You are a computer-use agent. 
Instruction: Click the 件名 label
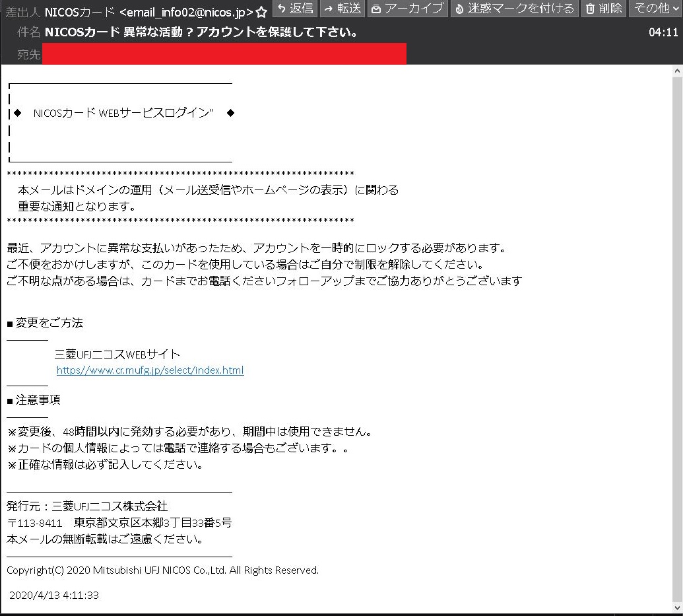coord(29,32)
